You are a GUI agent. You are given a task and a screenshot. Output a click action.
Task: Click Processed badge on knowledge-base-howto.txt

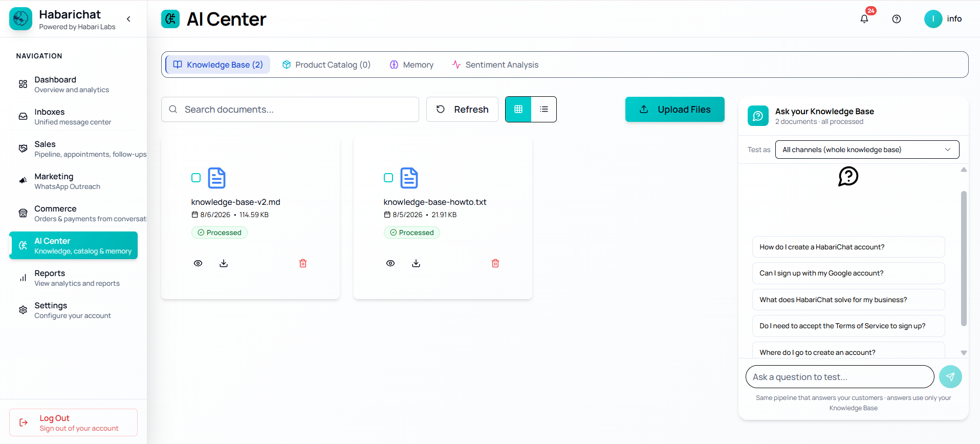[x=412, y=232]
